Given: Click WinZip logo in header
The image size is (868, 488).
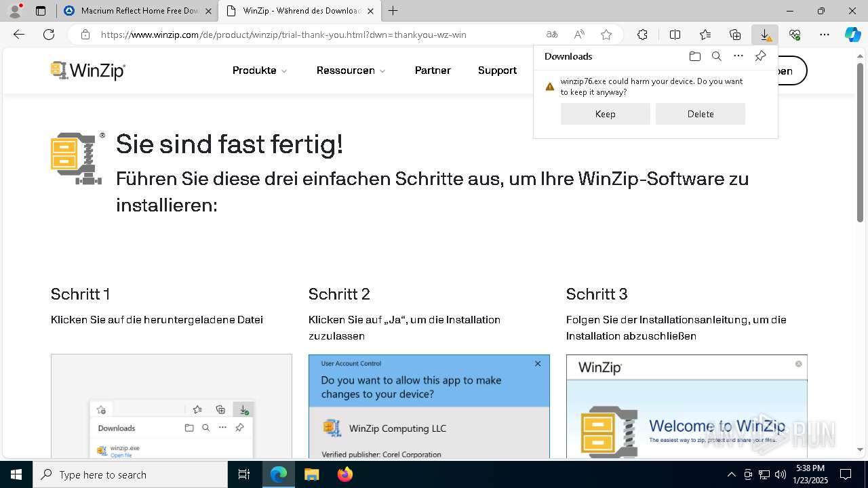Looking at the screenshot, I should (x=88, y=70).
